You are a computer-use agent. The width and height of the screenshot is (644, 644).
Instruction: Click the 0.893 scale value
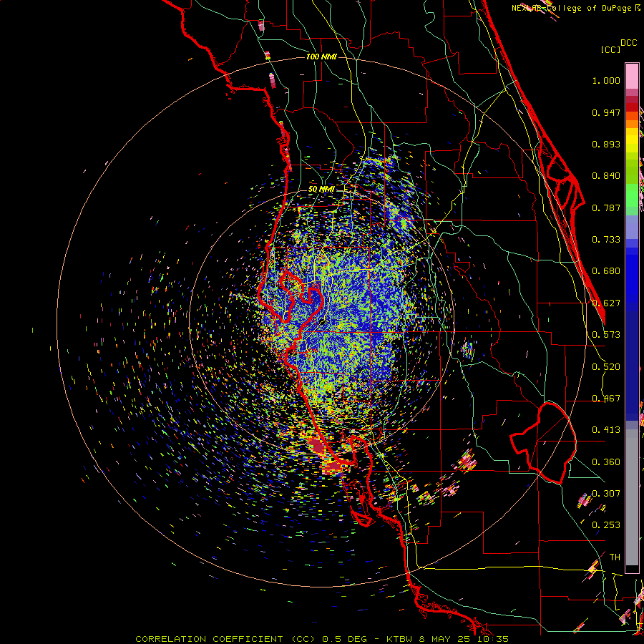click(x=606, y=144)
